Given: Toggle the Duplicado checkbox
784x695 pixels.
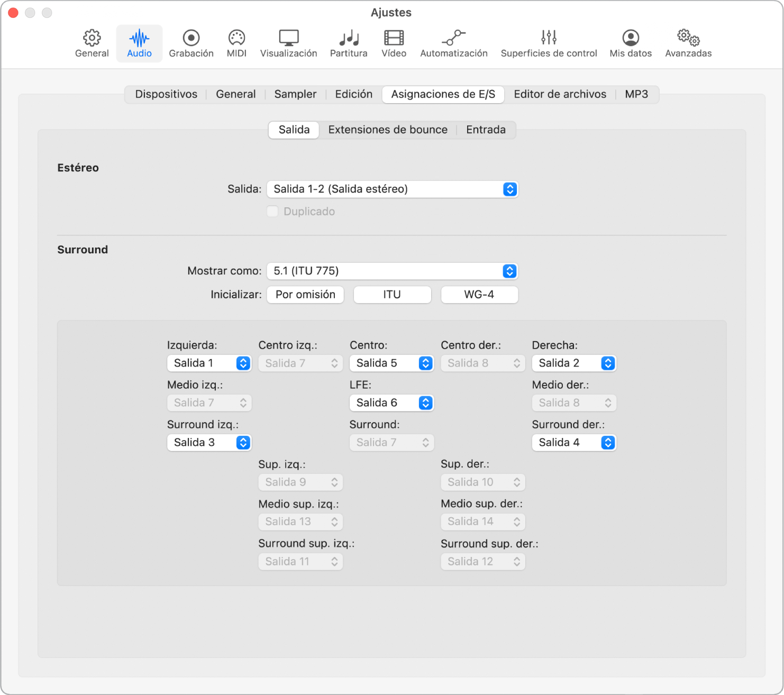Looking at the screenshot, I should coord(272,212).
